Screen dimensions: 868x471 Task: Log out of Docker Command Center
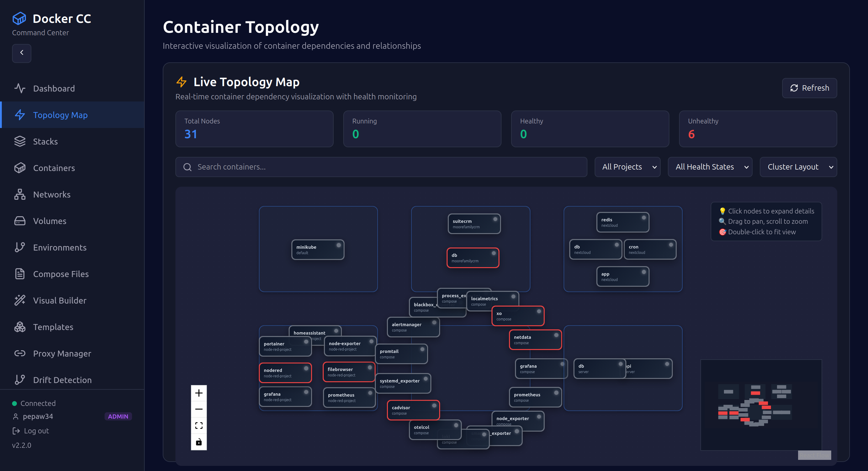point(36,431)
